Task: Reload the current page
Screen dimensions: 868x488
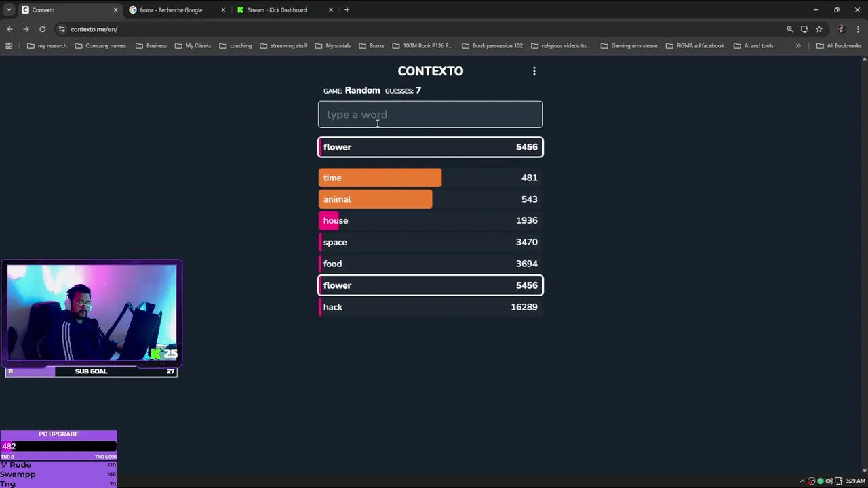Action: (x=42, y=29)
